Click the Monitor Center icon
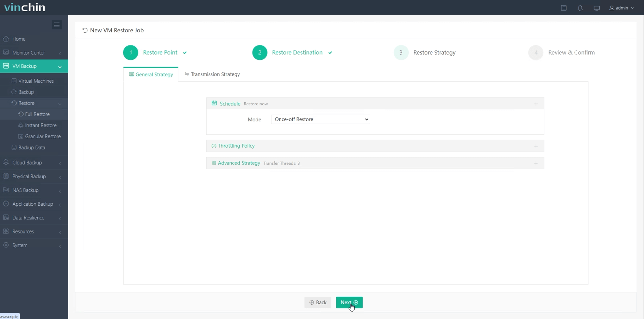The height and width of the screenshot is (319, 644). [6, 52]
